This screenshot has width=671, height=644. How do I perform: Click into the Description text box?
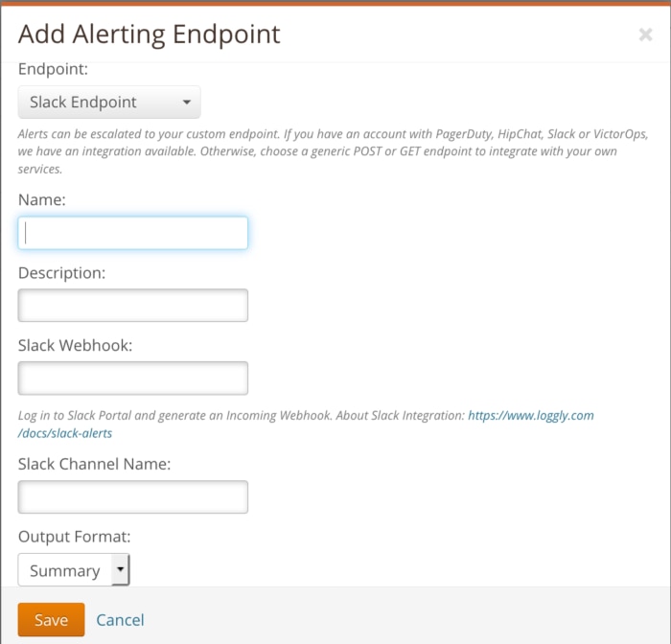click(133, 306)
